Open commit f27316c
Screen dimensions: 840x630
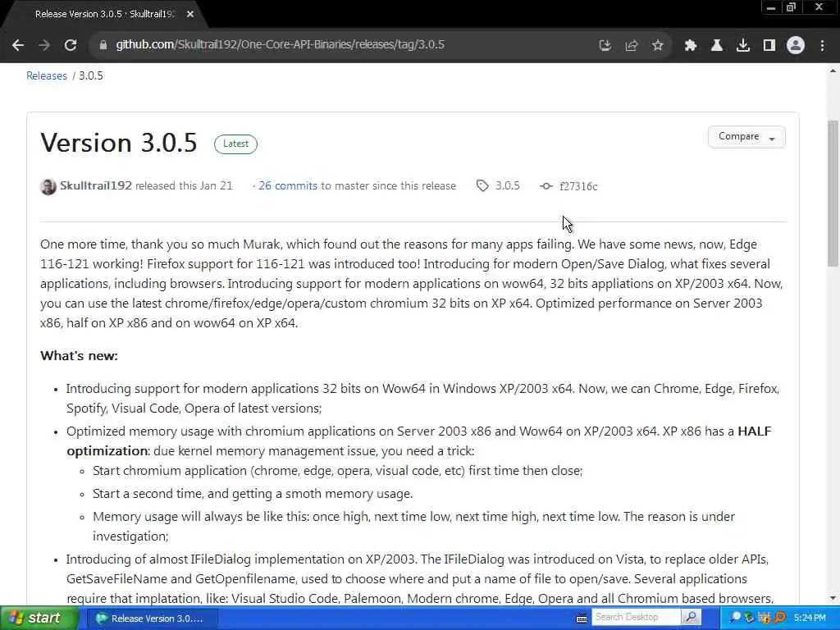[578, 186]
